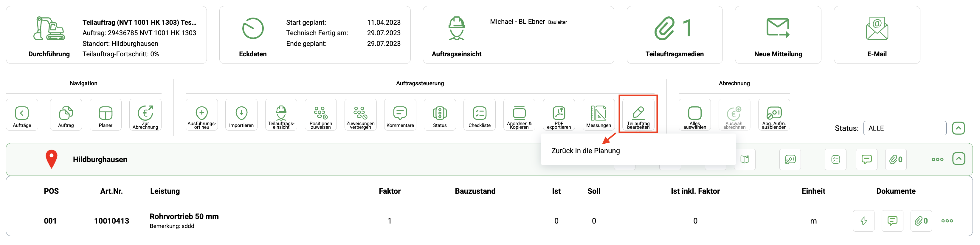Click the Aufträge back navigation icon
The width and height of the screenshot is (980, 245).
tap(22, 114)
